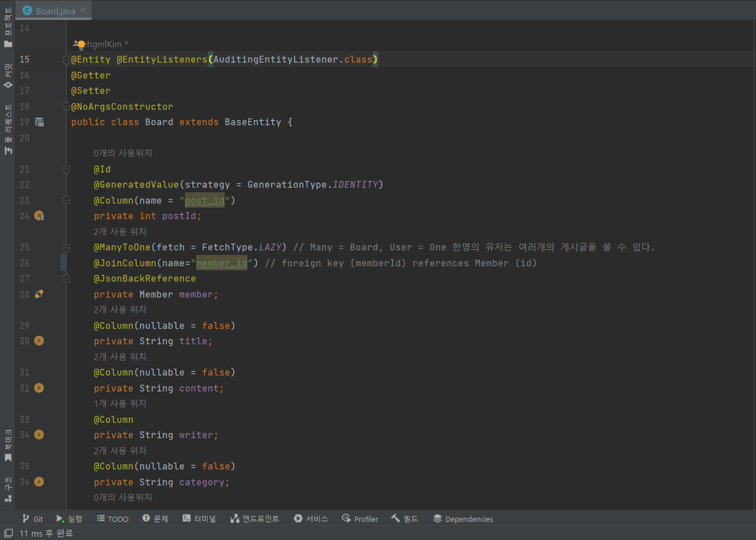
Task: Click the 1개 사용 위치 hint above writer's @Column
Action: tap(120, 403)
